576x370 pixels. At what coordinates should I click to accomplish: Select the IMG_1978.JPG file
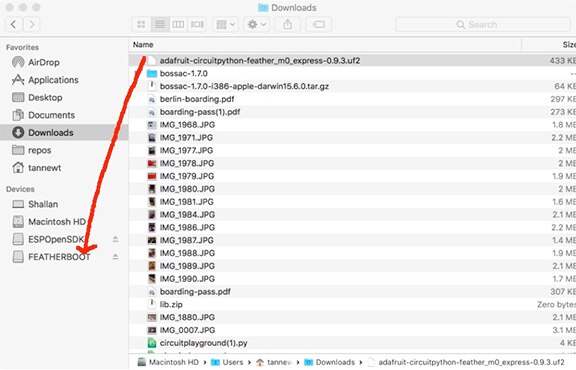coord(352,163)
